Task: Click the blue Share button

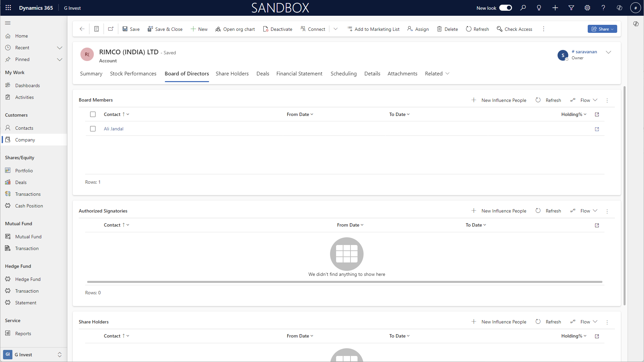Action: (602, 29)
